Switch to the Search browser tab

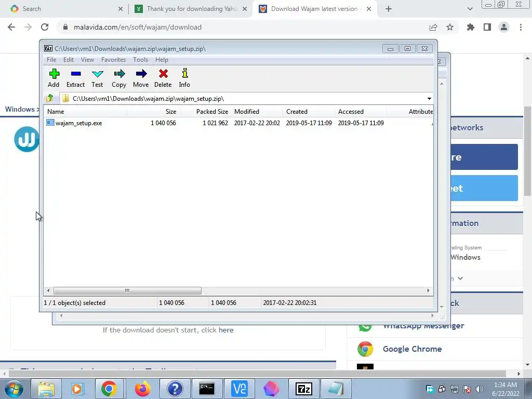pos(64,9)
